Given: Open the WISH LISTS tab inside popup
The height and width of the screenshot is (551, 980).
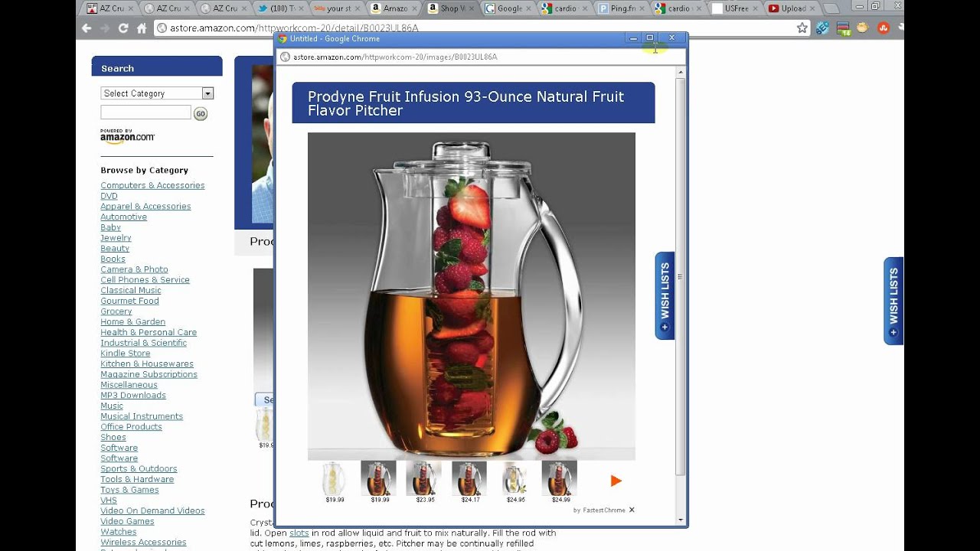Looking at the screenshot, I should (x=665, y=295).
